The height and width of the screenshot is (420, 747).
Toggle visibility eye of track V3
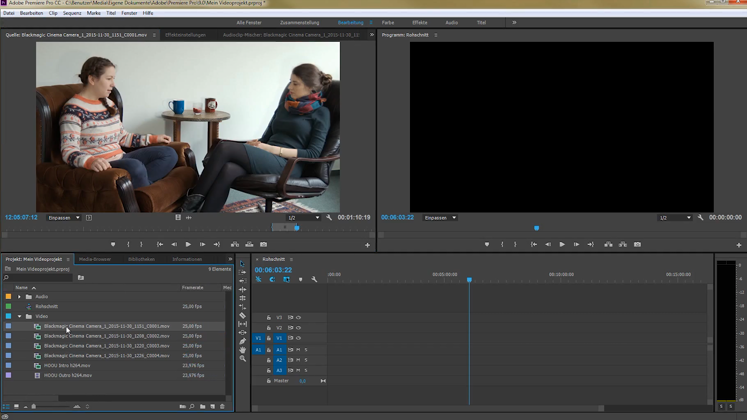pyautogui.click(x=298, y=317)
